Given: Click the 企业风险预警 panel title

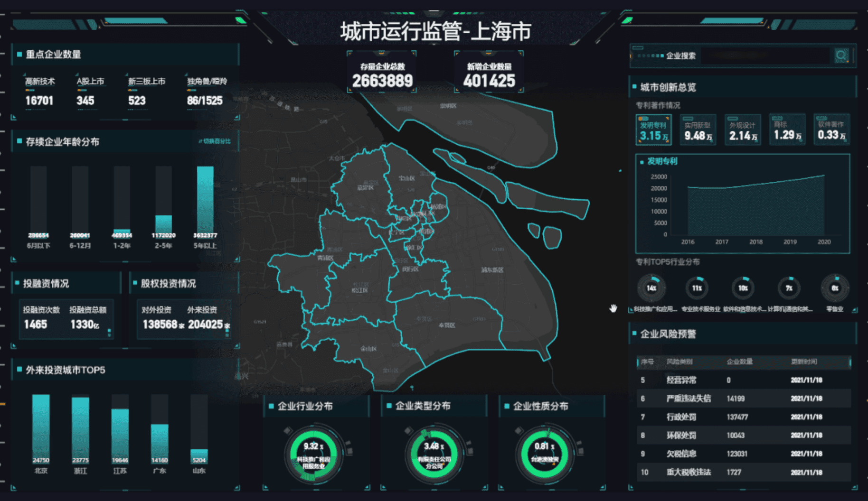Looking at the screenshot, I should [668, 334].
